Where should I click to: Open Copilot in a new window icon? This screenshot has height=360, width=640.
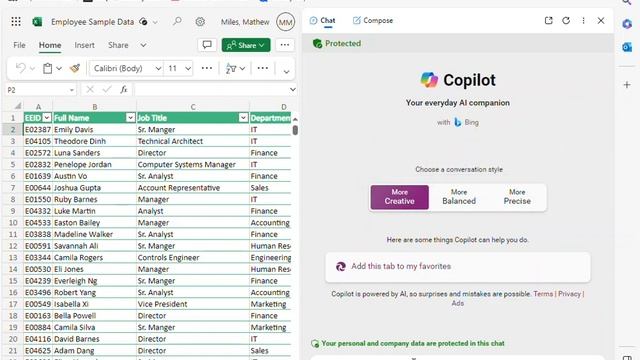click(549, 20)
